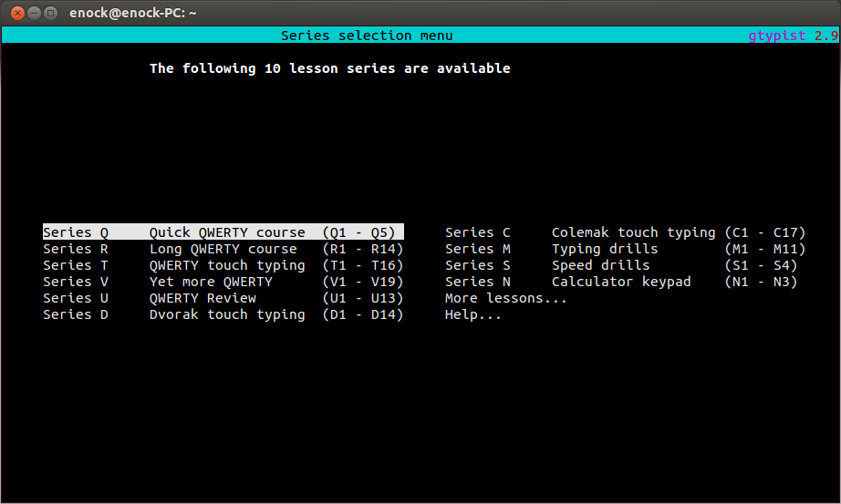Click the (R1 - R14) lesson range
841x504 pixels.
[x=362, y=249]
